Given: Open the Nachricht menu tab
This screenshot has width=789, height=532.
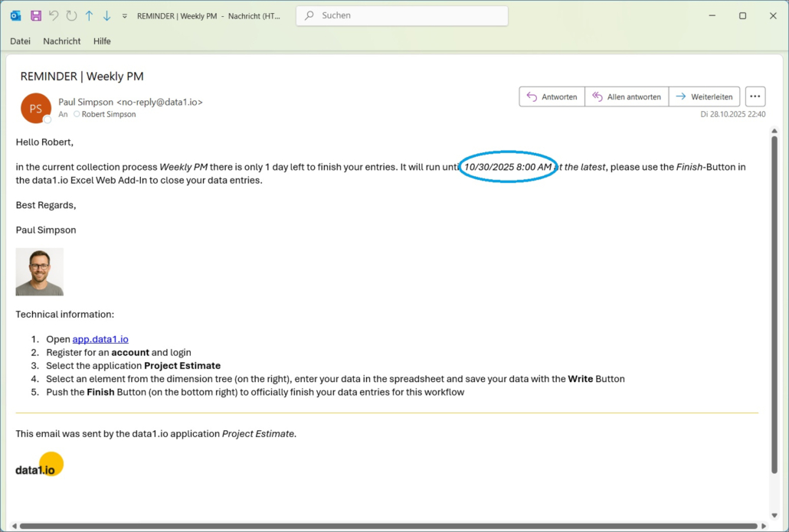Looking at the screenshot, I should coord(62,41).
